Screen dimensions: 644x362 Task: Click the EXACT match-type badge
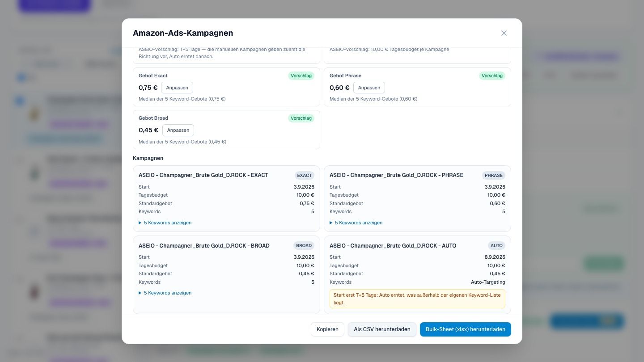305,175
